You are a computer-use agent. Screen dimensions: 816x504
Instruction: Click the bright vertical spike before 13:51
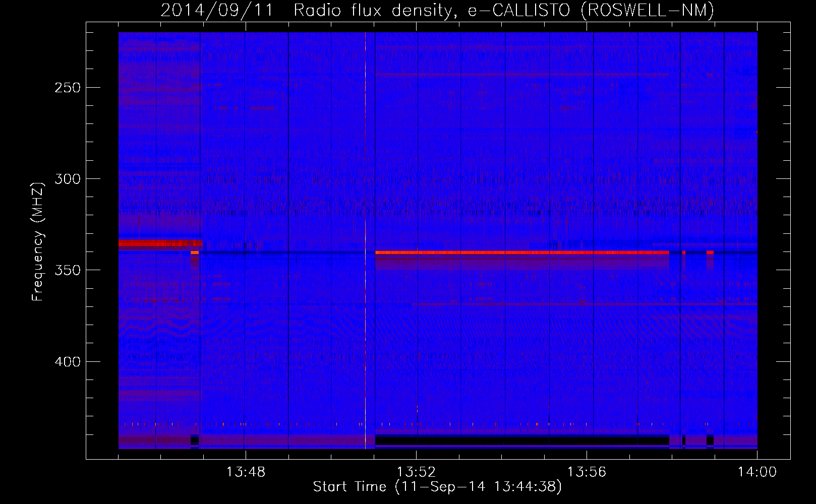pyautogui.click(x=365, y=240)
